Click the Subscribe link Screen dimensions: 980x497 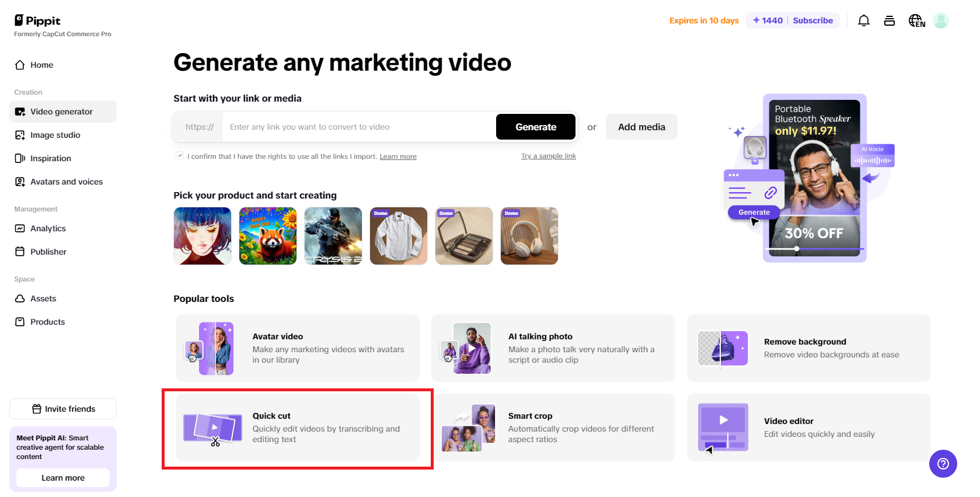coord(812,20)
